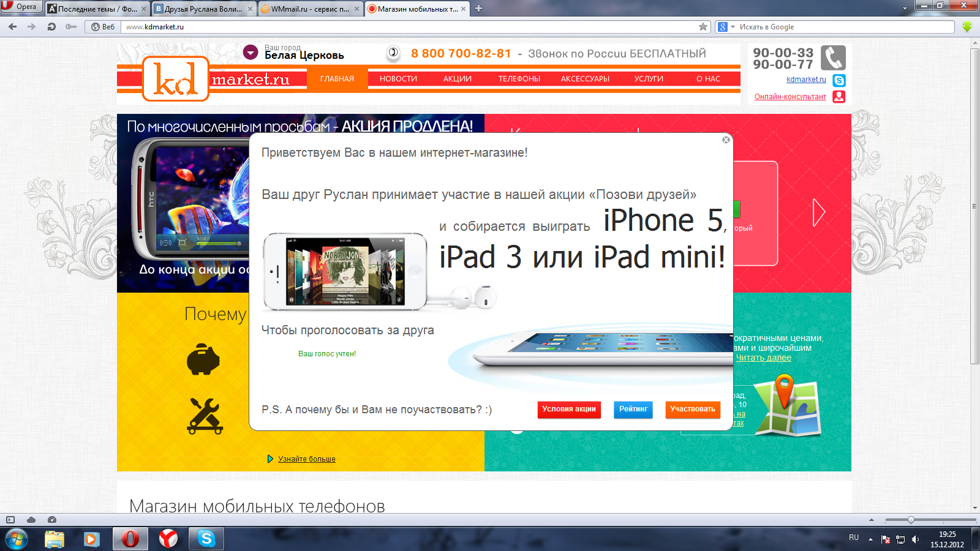Open Windows Explorer from the taskbar

pos(55,539)
